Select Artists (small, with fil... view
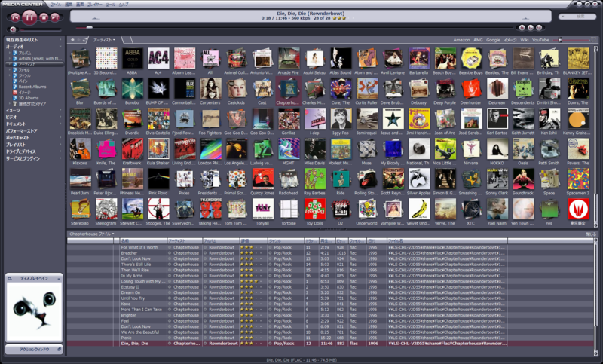The width and height of the screenshot is (603, 364). (x=40, y=59)
